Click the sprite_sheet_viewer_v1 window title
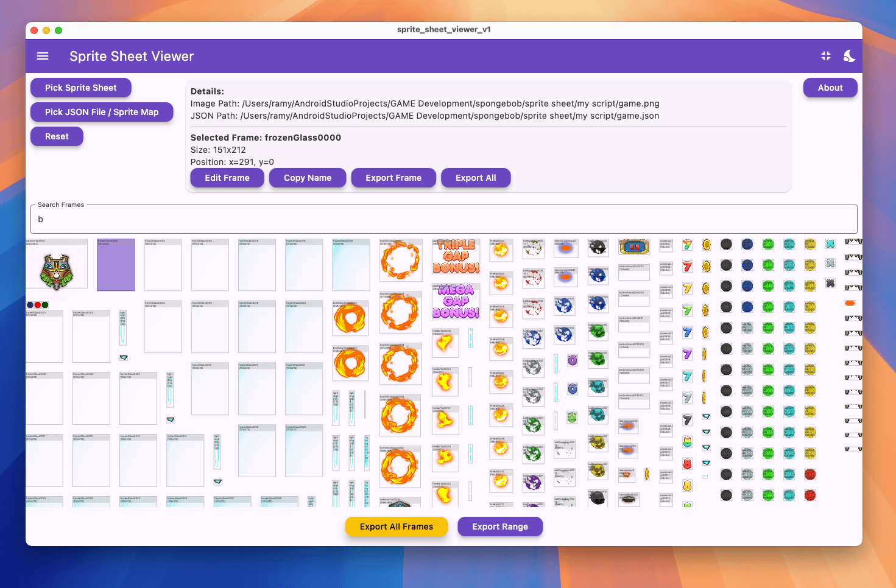Image resolution: width=896 pixels, height=588 pixels. tap(444, 29)
